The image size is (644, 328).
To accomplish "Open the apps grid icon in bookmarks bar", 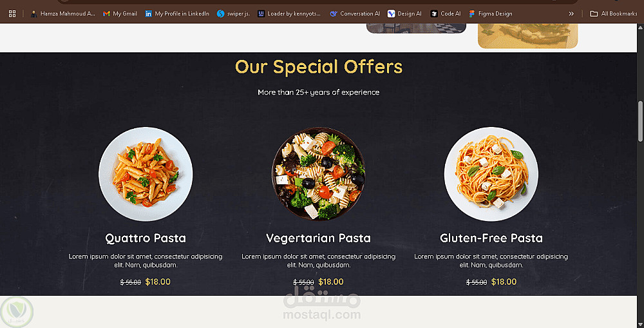I will pos(12,14).
